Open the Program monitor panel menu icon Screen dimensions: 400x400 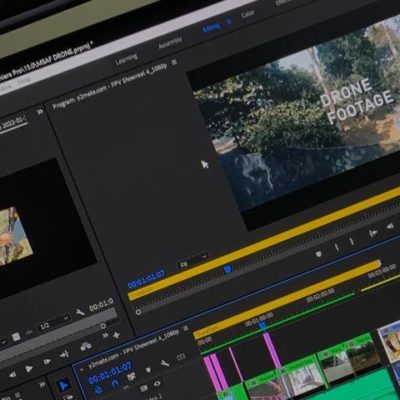point(174,63)
